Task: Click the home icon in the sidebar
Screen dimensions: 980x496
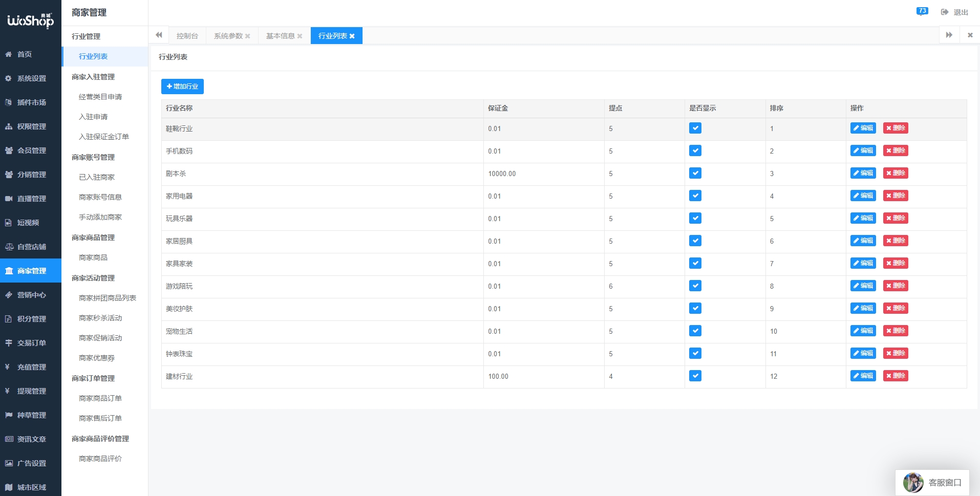Action: [x=9, y=54]
